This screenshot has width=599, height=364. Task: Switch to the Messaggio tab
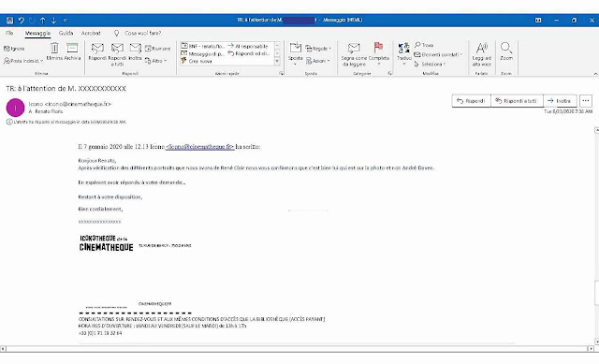click(37, 34)
